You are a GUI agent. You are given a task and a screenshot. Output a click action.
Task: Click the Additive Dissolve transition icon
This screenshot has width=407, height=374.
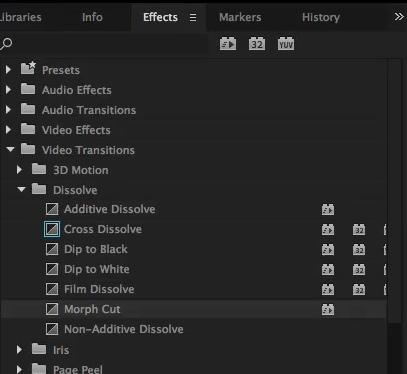pyautogui.click(x=52, y=209)
